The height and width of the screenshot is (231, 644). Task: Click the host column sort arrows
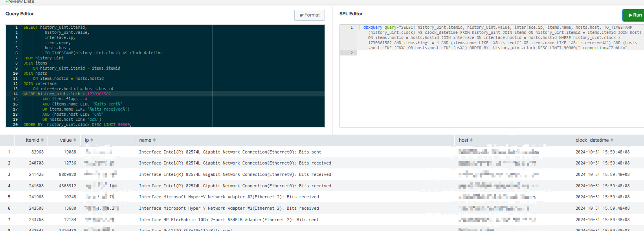pos(471,140)
